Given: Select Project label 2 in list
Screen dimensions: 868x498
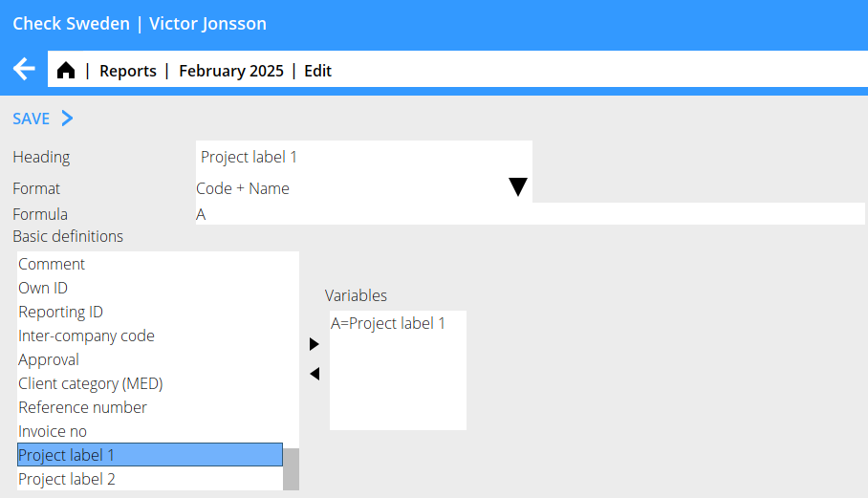Looking at the screenshot, I should (67, 479).
